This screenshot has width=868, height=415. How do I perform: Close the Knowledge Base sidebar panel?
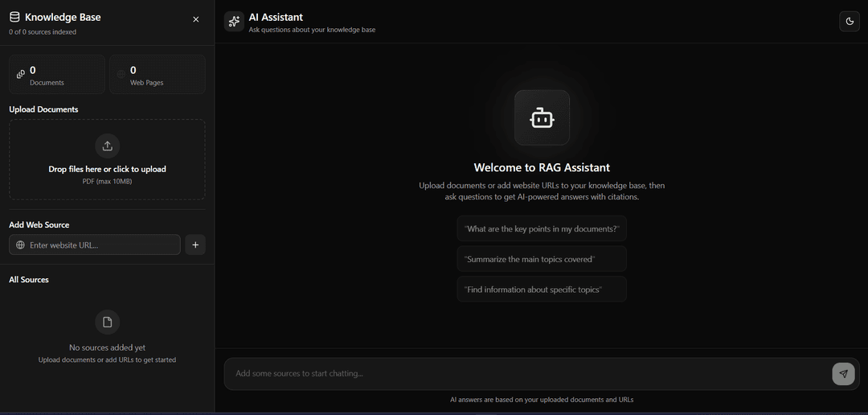coord(196,19)
